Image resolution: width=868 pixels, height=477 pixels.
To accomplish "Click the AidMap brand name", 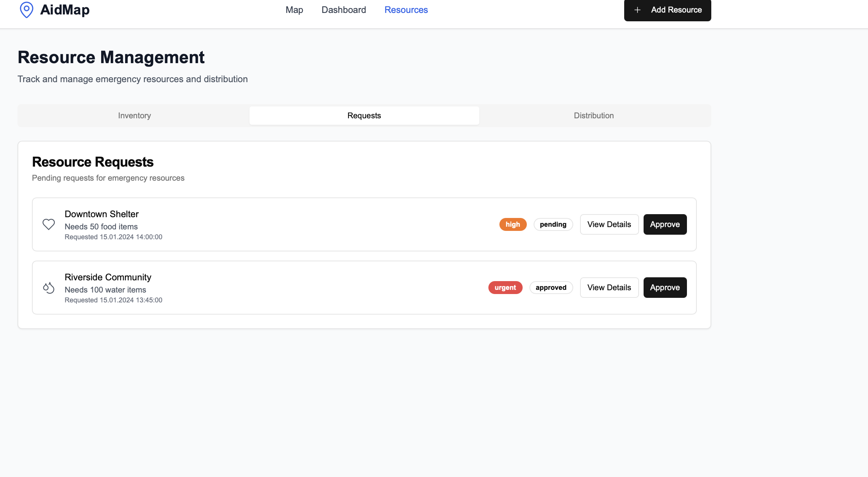I will click(x=65, y=10).
